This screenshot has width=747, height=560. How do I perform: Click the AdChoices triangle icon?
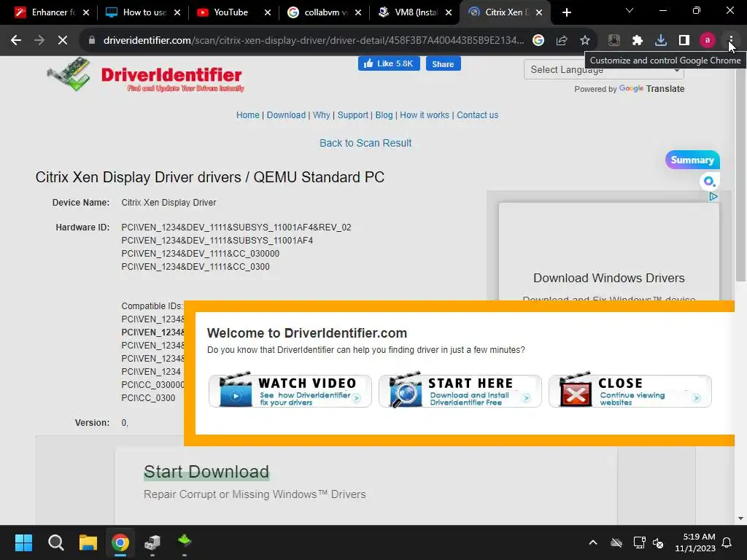[713, 197]
